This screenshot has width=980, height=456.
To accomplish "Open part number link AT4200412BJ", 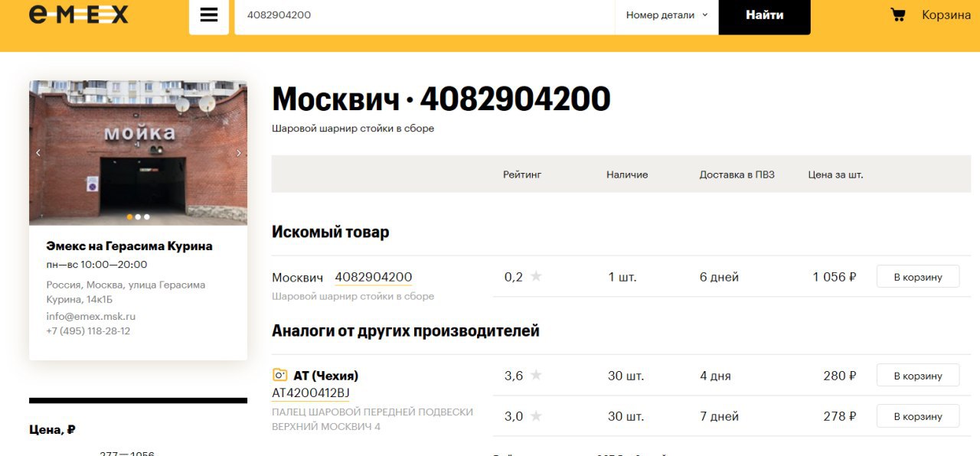I will coord(311,392).
